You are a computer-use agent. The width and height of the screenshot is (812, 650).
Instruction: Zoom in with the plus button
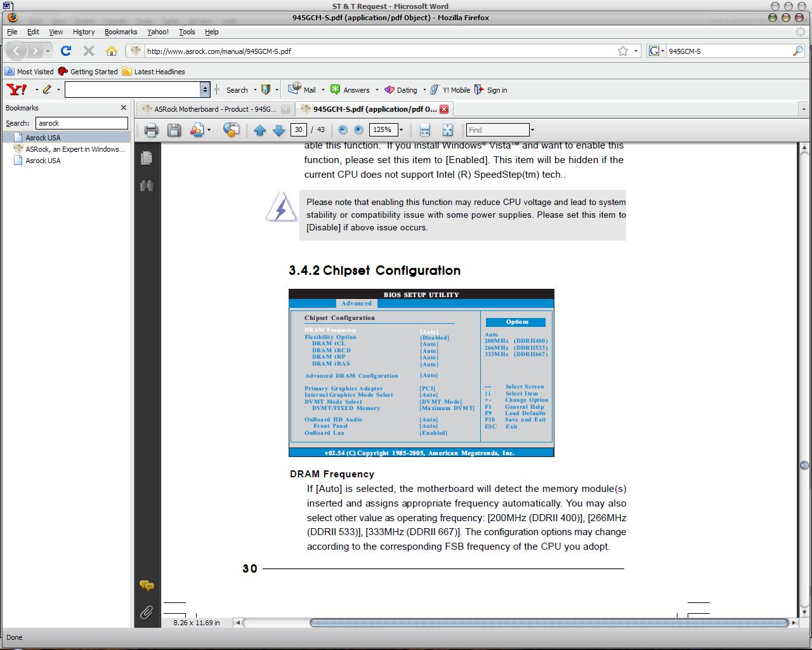coord(358,129)
